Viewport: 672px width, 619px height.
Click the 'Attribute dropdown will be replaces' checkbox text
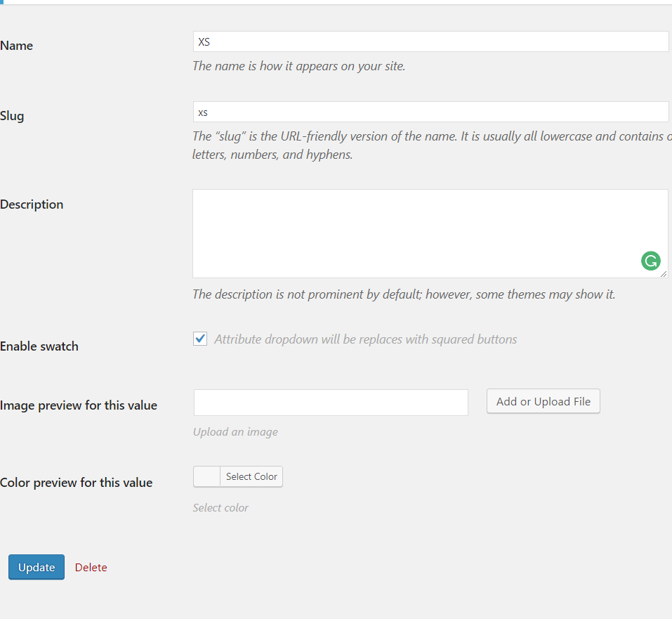(x=365, y=339)
